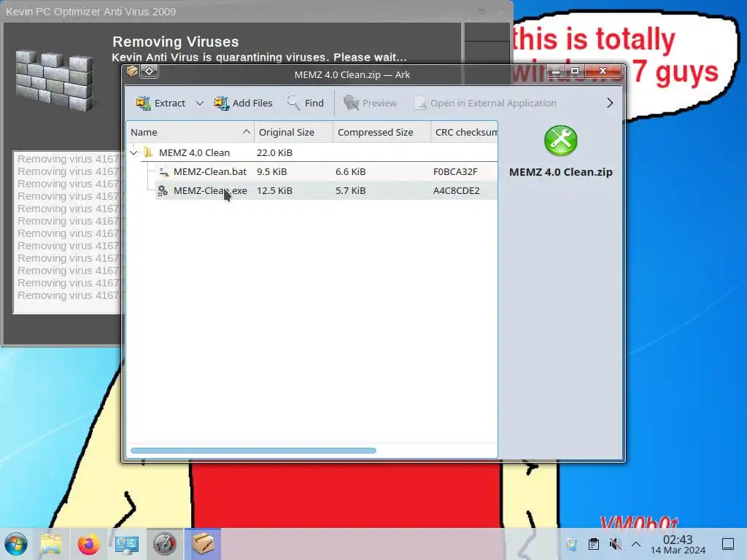
Task: Close the Ark window
Action: [x=603, y=71]
